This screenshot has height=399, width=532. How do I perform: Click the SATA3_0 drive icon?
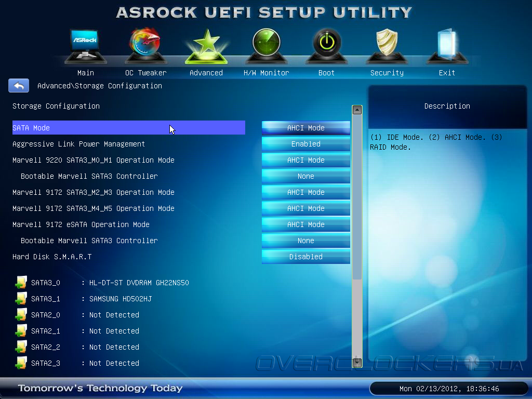[x=21, y=282]
